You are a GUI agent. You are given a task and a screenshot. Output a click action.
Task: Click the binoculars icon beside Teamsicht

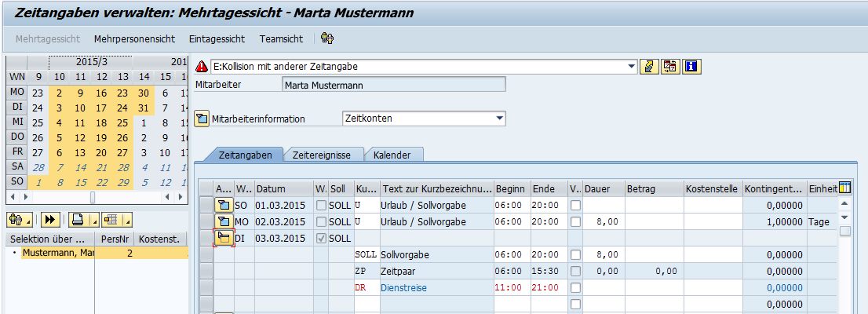[x=327, y=38]
